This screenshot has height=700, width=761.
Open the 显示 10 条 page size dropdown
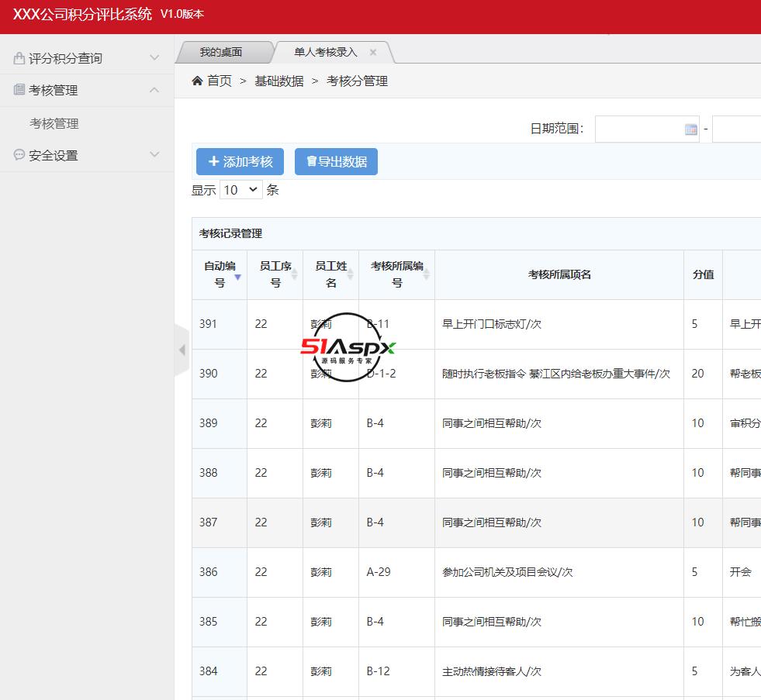click(240, 190)
